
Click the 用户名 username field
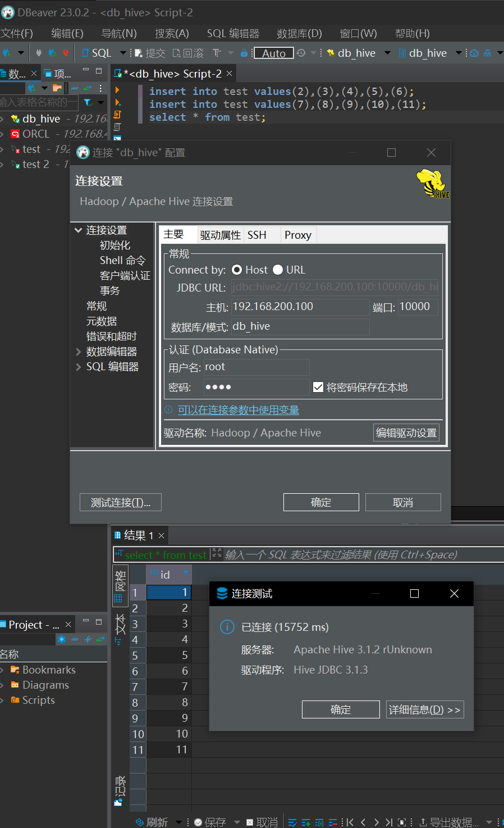[x=256, y=367]
